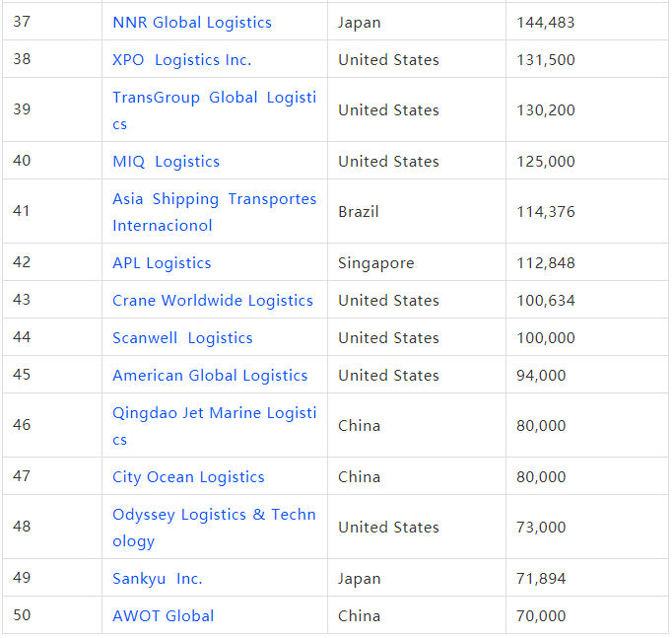The image size is (672, 638).
Task: Open American Global Logistics link
Action: tap(210, 376)
